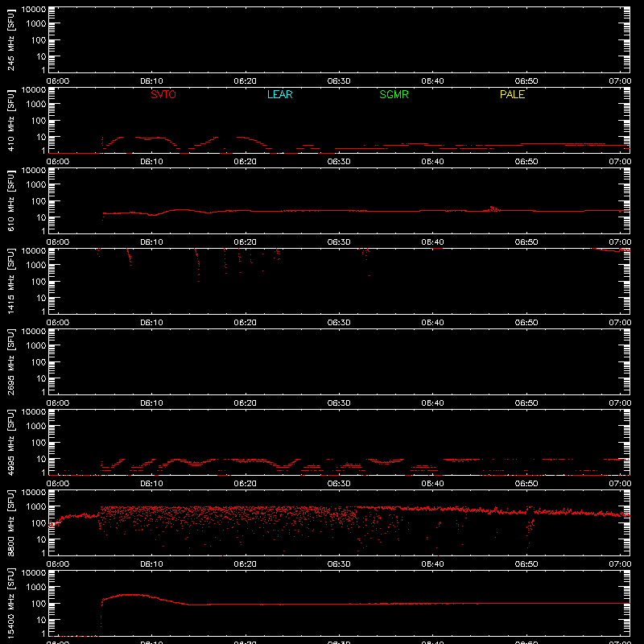Select the '245 MHz [SFU]' axis title

pos(11,39)
